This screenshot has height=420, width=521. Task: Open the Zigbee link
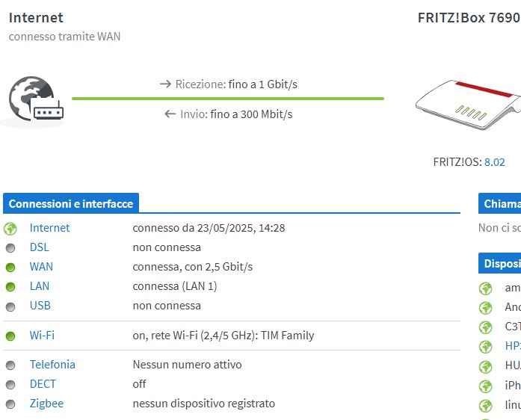tap(46, 404)
